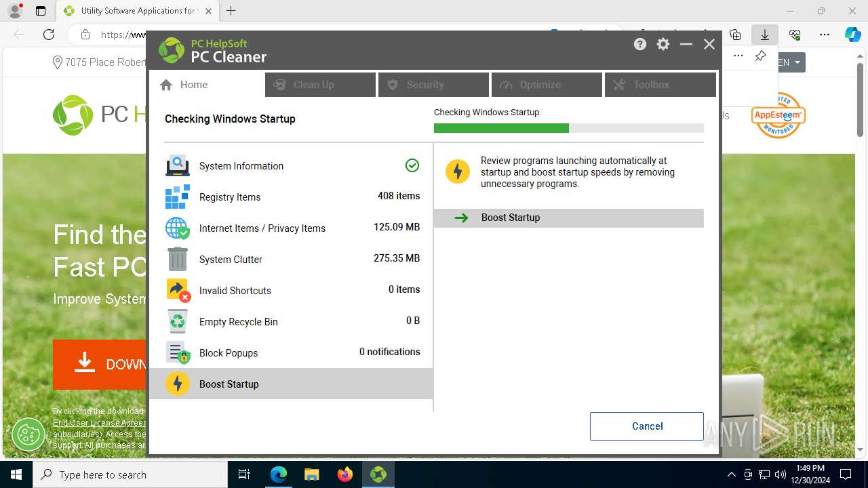Viewport: 868px width, 488px height.
Task: Show hidden system tray icons
Action: click(x=731, y=474)
